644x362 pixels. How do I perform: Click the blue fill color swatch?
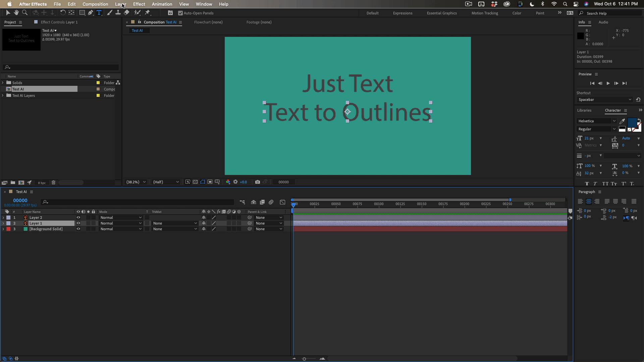tap(632, 122)
